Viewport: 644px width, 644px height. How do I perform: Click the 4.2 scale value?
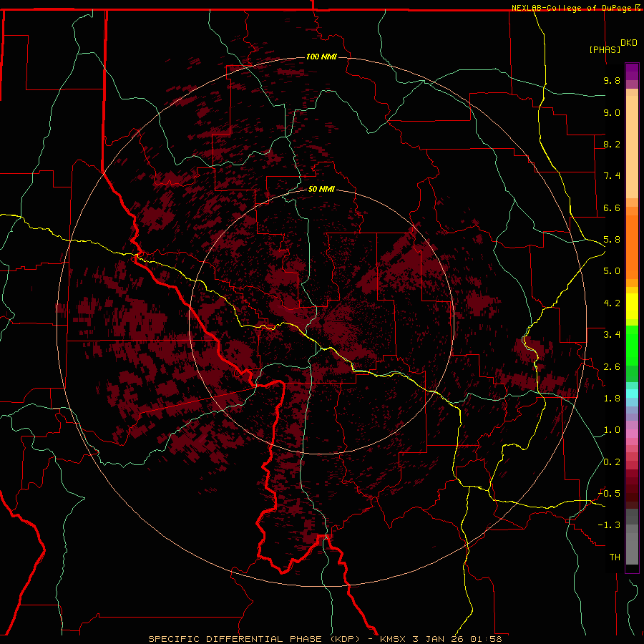coord(612,303)
